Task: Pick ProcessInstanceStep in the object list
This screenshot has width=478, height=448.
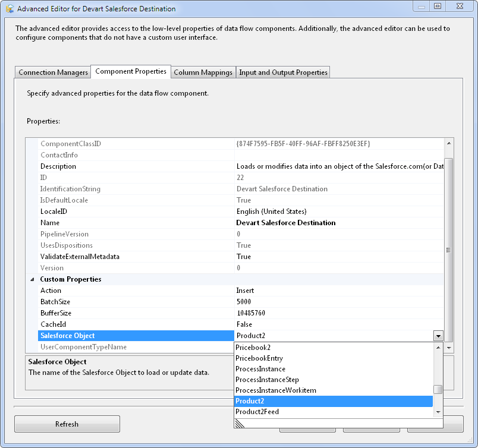Action: pos(334,380)
